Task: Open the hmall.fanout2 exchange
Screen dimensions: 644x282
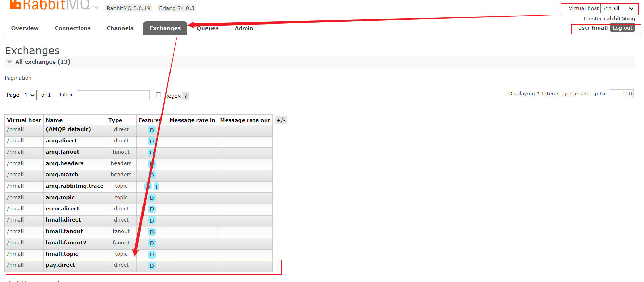Action: coord(66,243)
